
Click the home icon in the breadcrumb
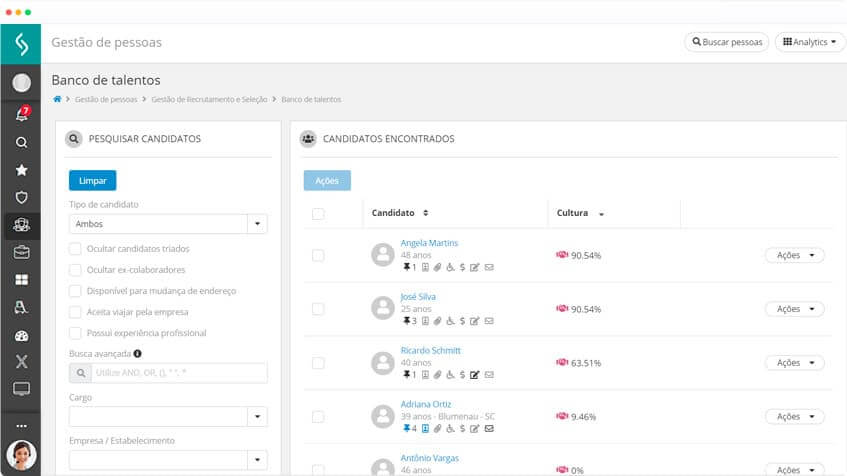pyautogui.click(x=57, y=99)
